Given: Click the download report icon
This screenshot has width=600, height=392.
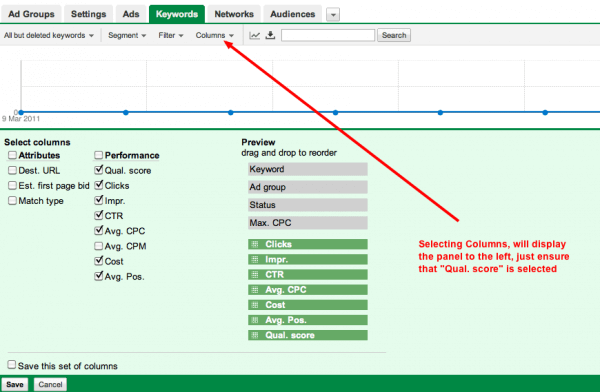Looking at the screenshot, I should tap(271, 35).
